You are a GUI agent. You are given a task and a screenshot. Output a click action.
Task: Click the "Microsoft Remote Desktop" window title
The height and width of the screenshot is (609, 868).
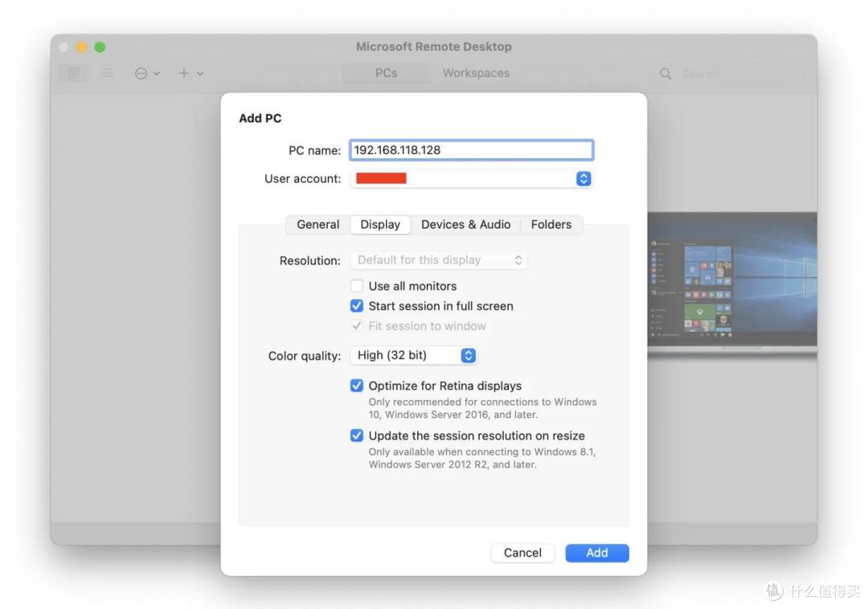(433, 47)
